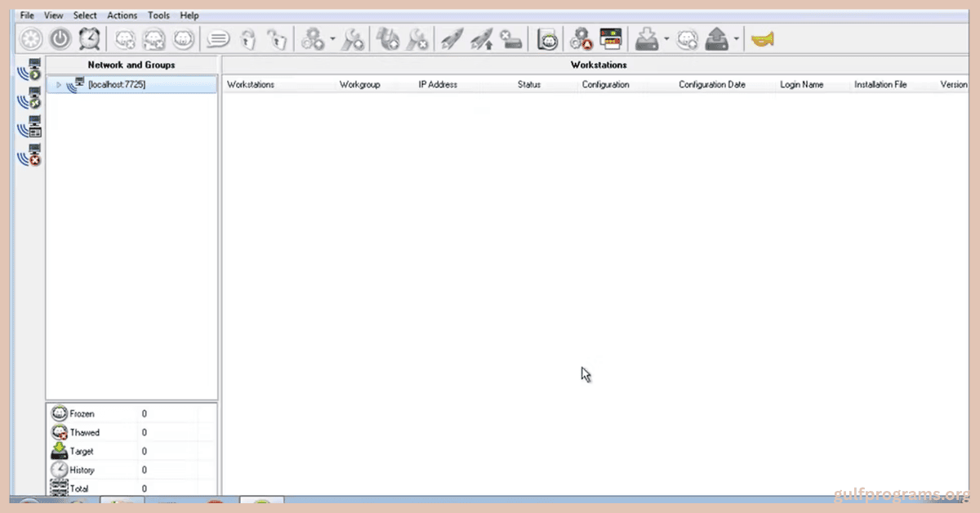
Task: Open dropdown arrow beside upload tray icon
Action: (737, 39)
